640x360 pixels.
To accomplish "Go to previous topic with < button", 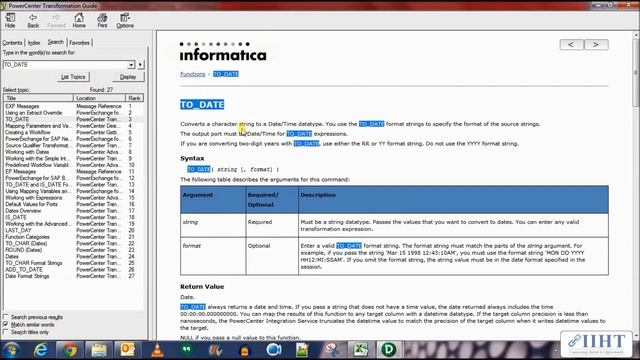I will 571,44.
